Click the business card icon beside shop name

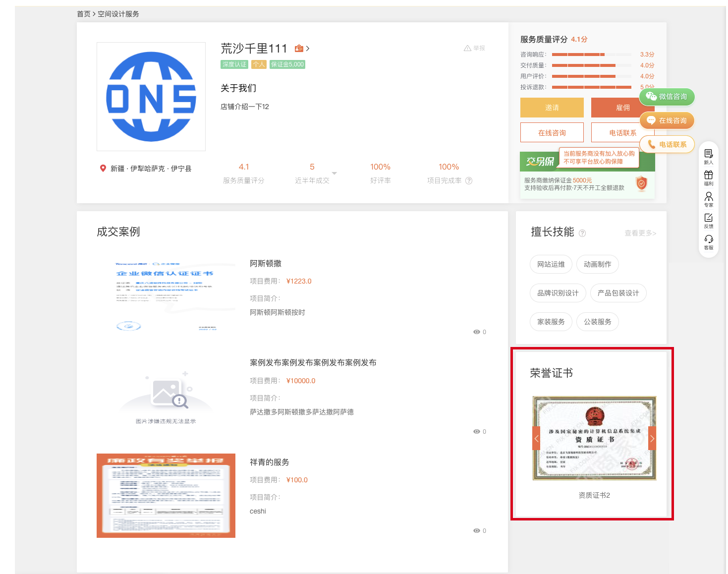click(x=299, y=49)
